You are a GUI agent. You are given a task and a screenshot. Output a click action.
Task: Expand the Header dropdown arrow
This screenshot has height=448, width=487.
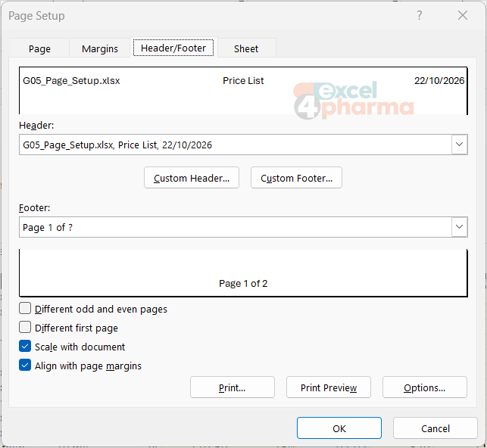click(x=460, y=145)
